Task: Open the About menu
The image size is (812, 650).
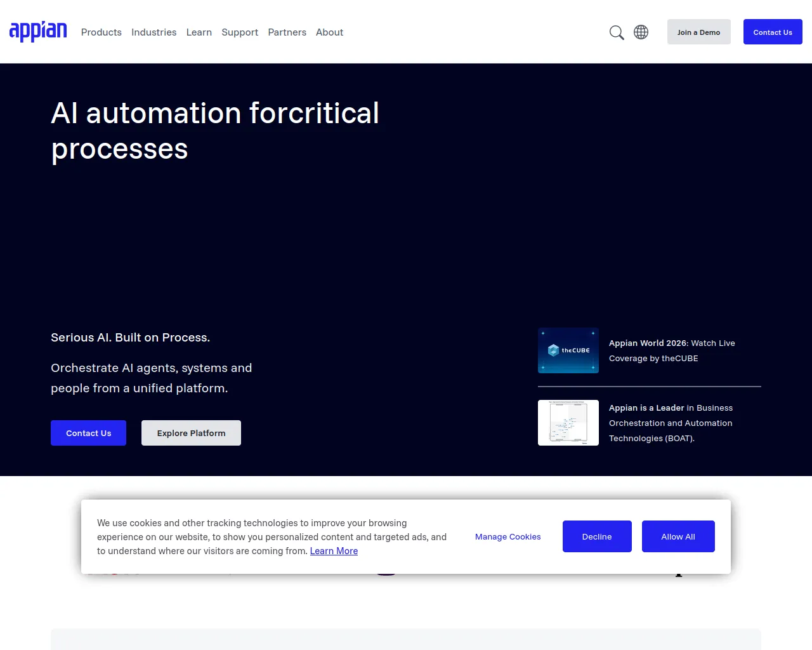Action: click(329, 32)
